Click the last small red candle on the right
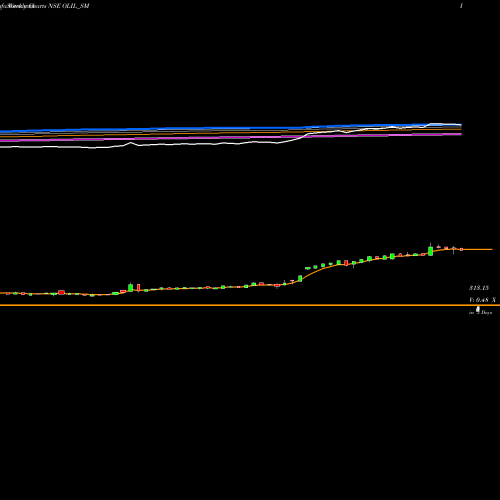Screen dimensions: 500x500 tap(462, 249)
